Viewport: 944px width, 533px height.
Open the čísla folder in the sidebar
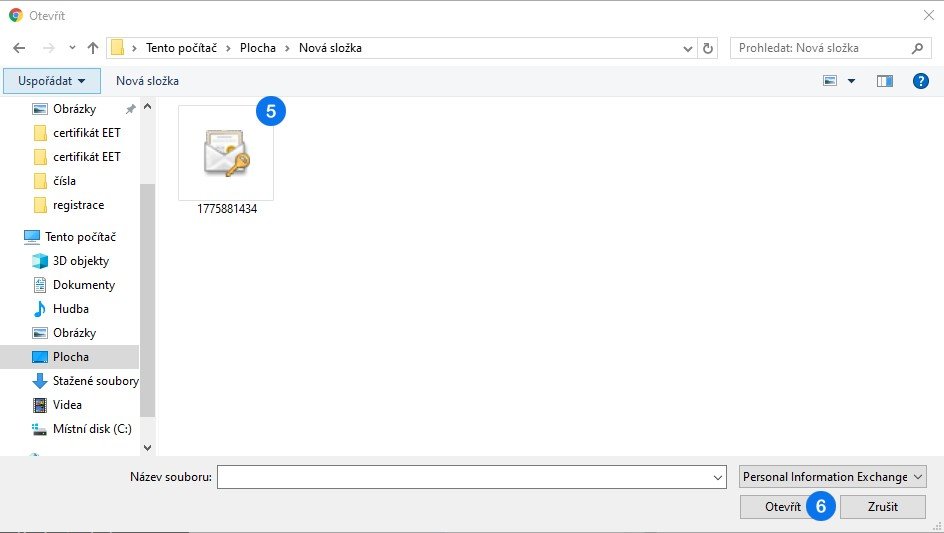[x=64, y=181]
